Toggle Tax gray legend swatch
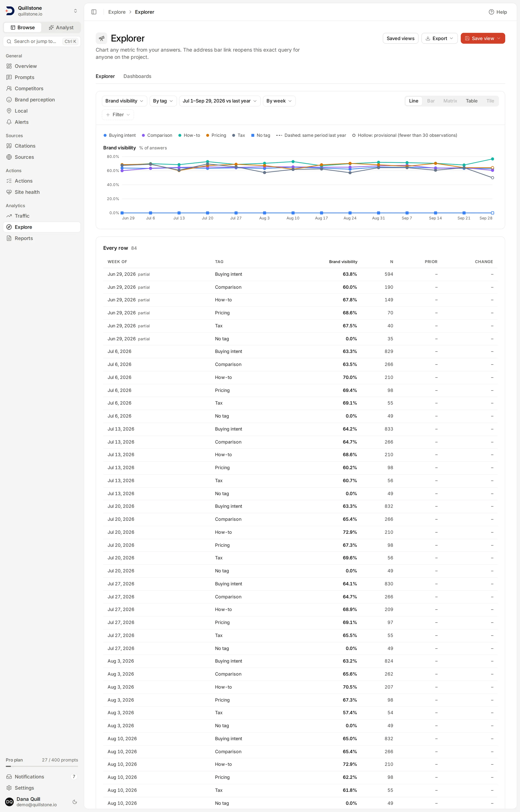520x812 pixels. [x=234, y=135]
